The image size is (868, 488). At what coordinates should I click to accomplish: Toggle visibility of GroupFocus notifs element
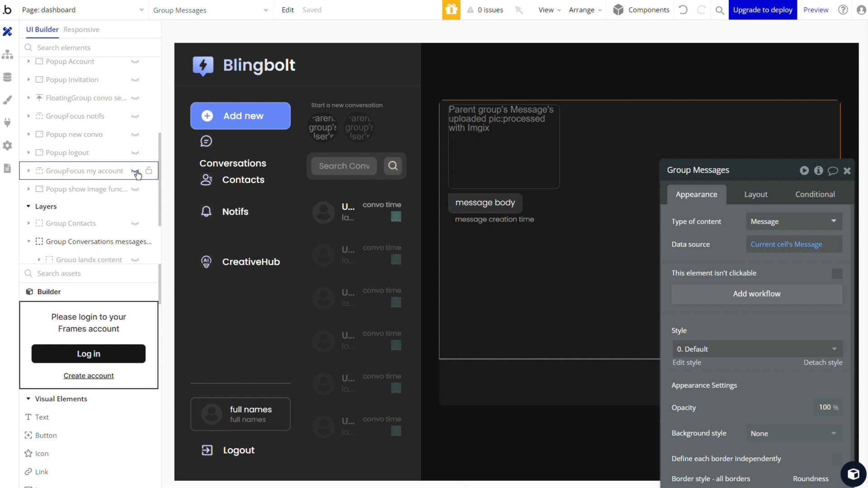click(x=135, y=116)
